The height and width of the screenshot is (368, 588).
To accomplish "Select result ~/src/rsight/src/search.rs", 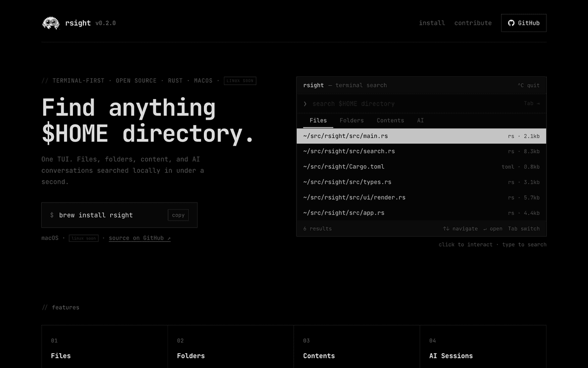I will click(x=421, y=151).
